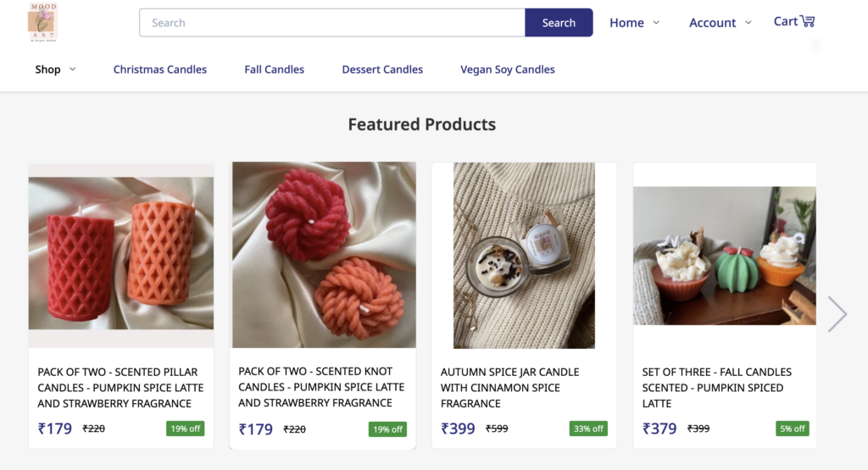This screenshot has height=470, width=868.
Task: Click the Mood Art logo icon
Action: point(42,23)
